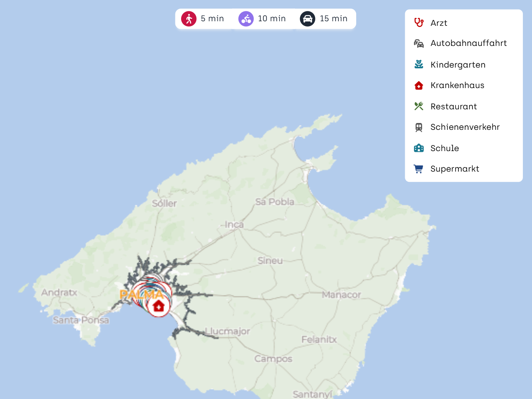Click the Supermarkt label in legend

(455, 169)
